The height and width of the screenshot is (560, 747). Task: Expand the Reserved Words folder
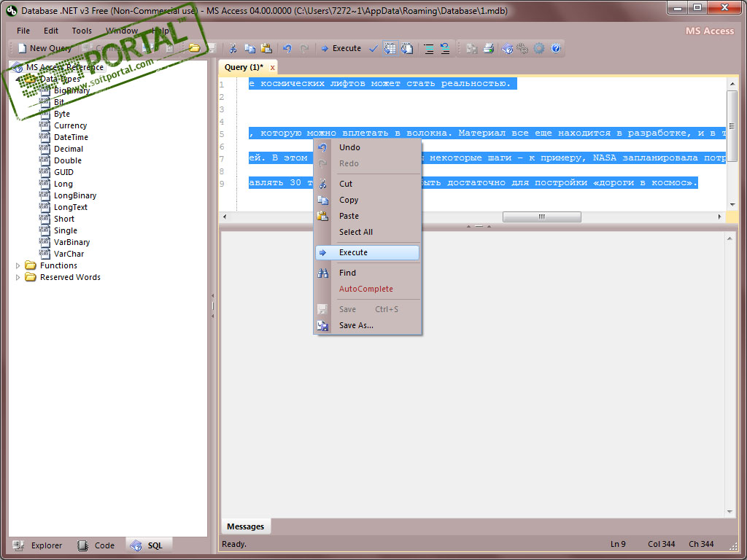[x=18, y=277]
